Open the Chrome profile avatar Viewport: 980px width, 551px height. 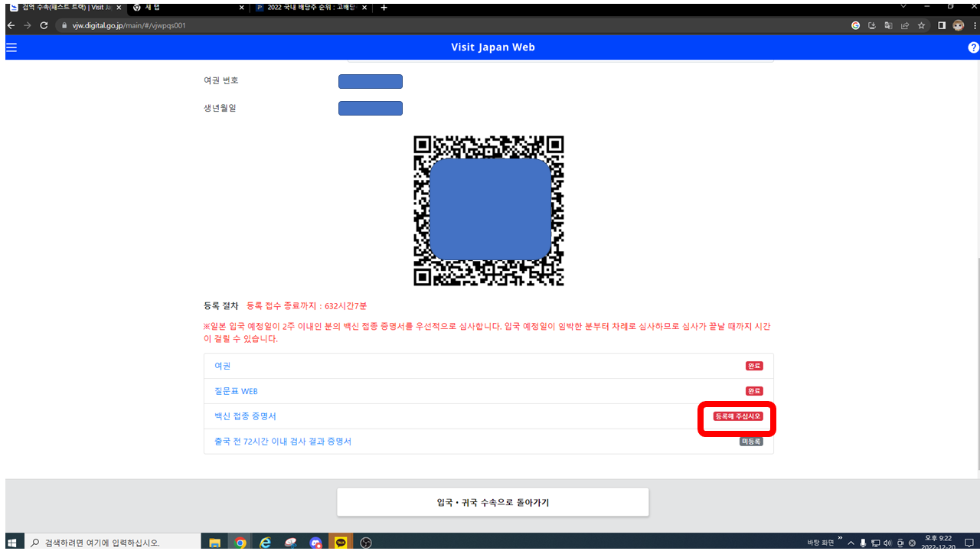pyautogui.click(x=959, y=25)
